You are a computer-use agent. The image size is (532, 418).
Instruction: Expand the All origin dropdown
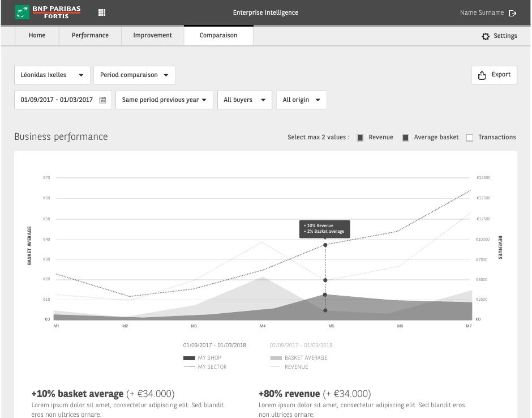pyautogui.click(x=302, y=100)
